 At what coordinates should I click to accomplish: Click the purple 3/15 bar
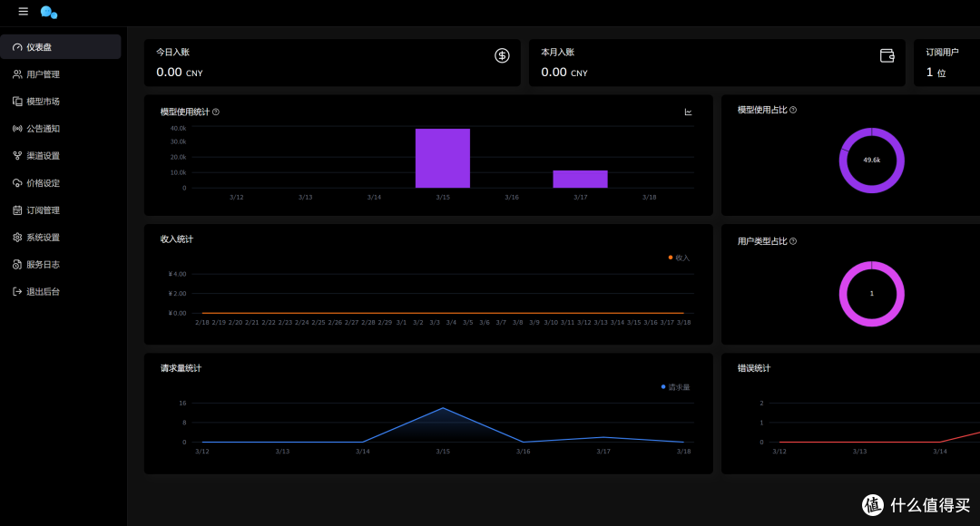443,158
